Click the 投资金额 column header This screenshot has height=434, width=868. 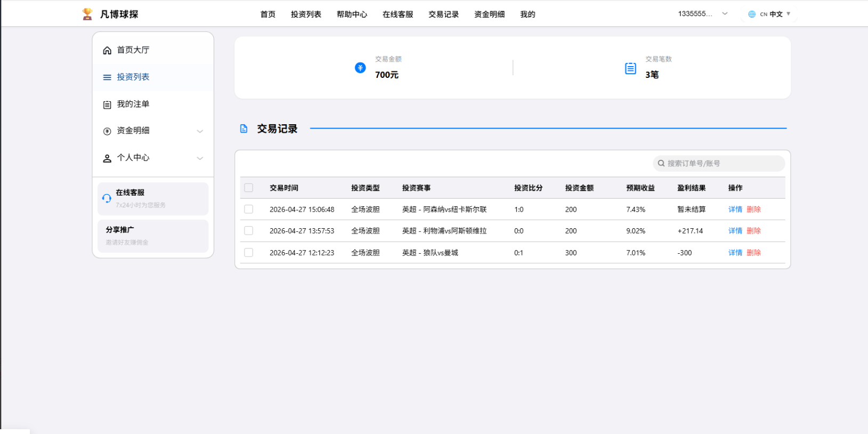pyautogui.click(x=579, y=188)
